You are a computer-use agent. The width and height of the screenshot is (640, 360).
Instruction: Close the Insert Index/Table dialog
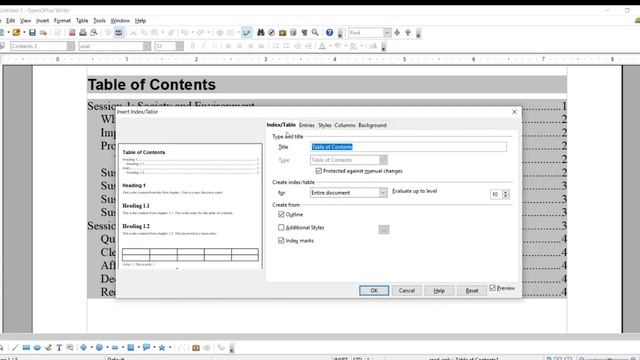[514, 112]
